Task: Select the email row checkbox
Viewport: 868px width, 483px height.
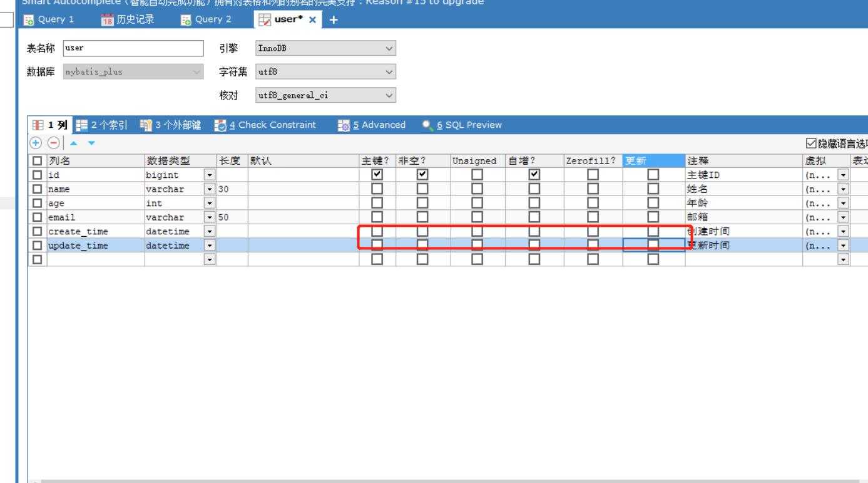Action: (x=38, y=217)
